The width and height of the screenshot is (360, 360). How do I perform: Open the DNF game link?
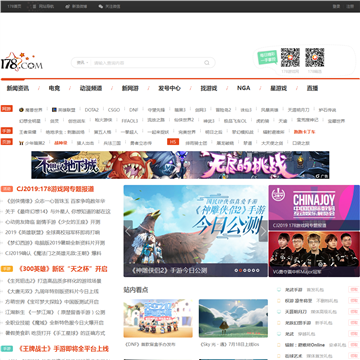(x=134, y=110)
